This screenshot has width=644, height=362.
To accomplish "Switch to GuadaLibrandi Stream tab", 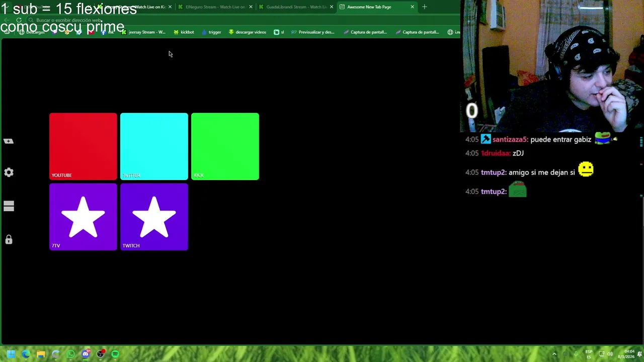I will (x=296, y=7).
